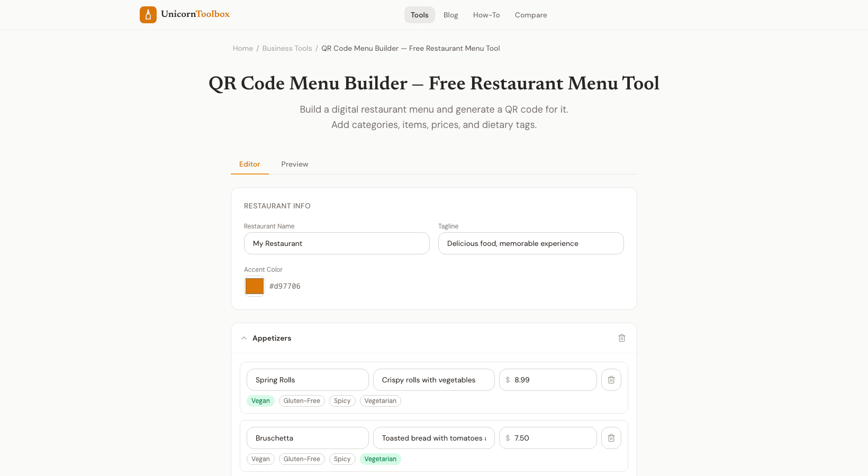The width and height of the screenshot is (868, 476).
Task: Collapse the Appetizers category
Action: 244,338
